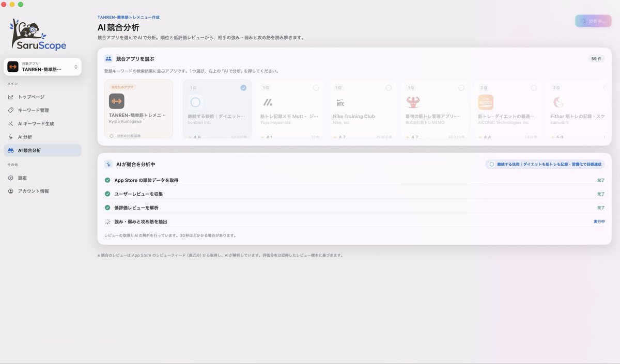This screenshot has width=620, height=364.
Task: Click the people icon next to 競合アプリを選ぶ
Action: [109, 59]
